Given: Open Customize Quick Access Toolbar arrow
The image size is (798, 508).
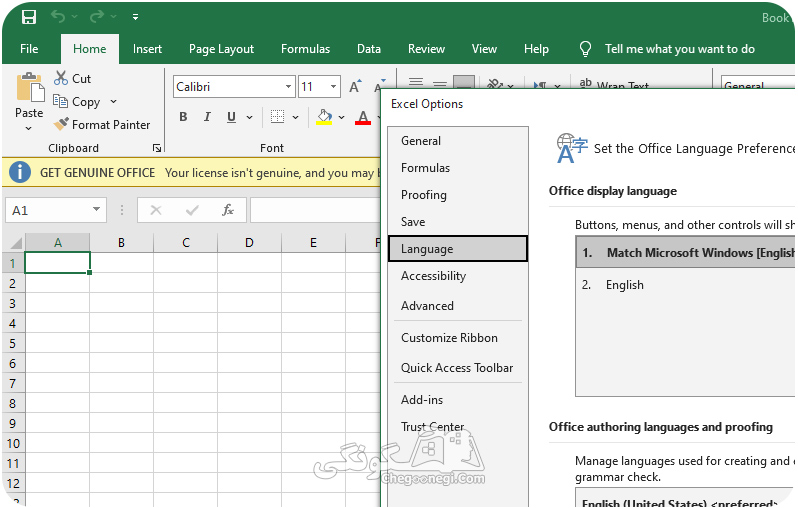Looking at the screenshot, I should (x=135, y=17).
